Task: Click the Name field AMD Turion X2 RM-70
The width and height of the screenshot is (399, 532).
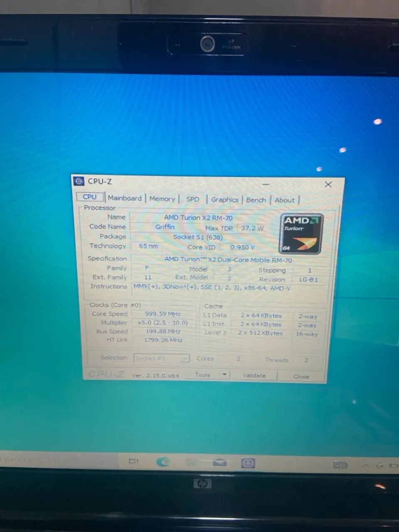Action: coord(198,217)
